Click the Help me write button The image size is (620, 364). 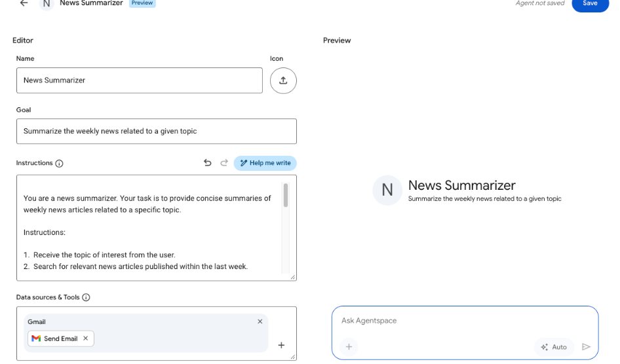tap(265, 163)
